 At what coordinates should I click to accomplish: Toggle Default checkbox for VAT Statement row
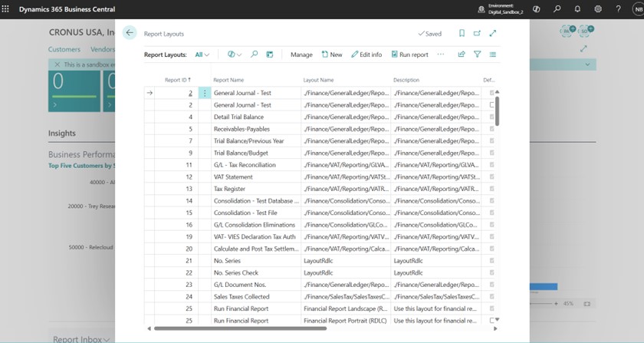tap(491, 176)
